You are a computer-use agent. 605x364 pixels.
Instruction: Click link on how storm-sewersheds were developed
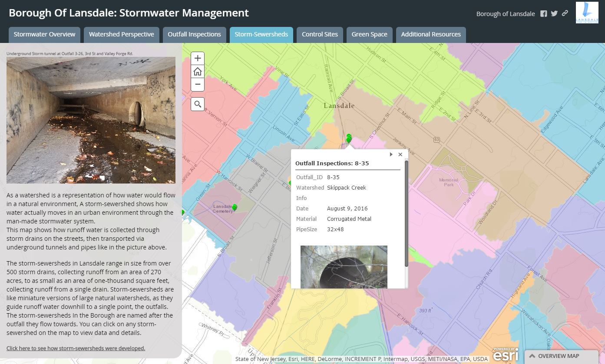coord(76,348)
